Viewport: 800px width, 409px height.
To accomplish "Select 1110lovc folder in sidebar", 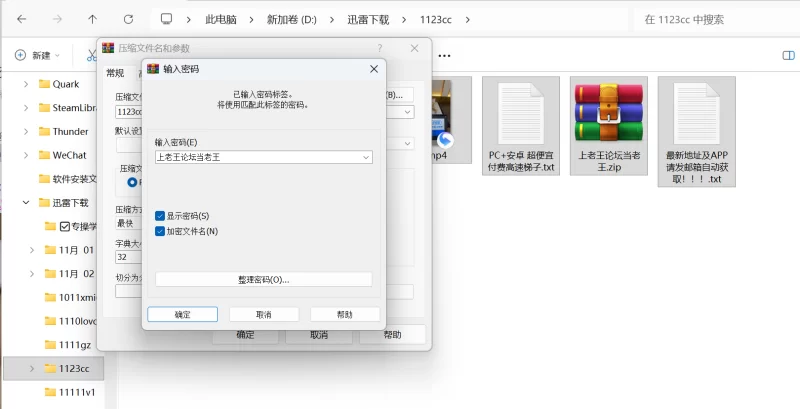I will coord(70,321).
